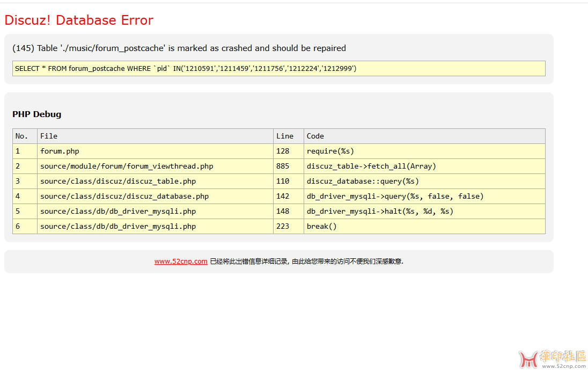This screenshot has height=370, width=588.
Task: Select the discuz_database.php file path cell
Action: tap(155, 196)
